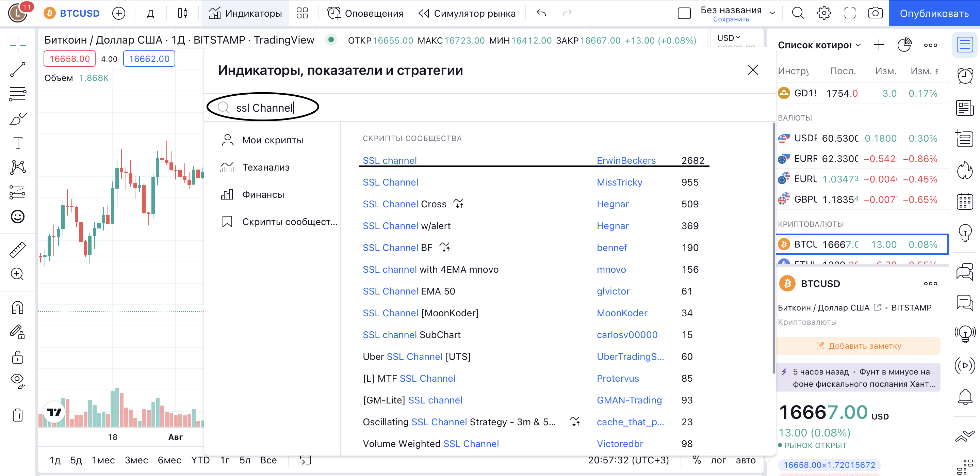
Task: Open Оповещения alerts
Action: [365, 13]
